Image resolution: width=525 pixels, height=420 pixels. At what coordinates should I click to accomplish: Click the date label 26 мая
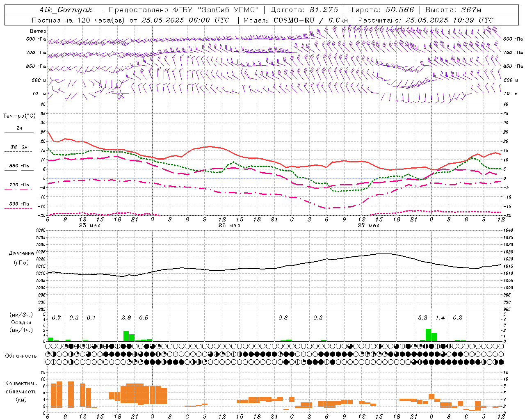click(229, 226)
